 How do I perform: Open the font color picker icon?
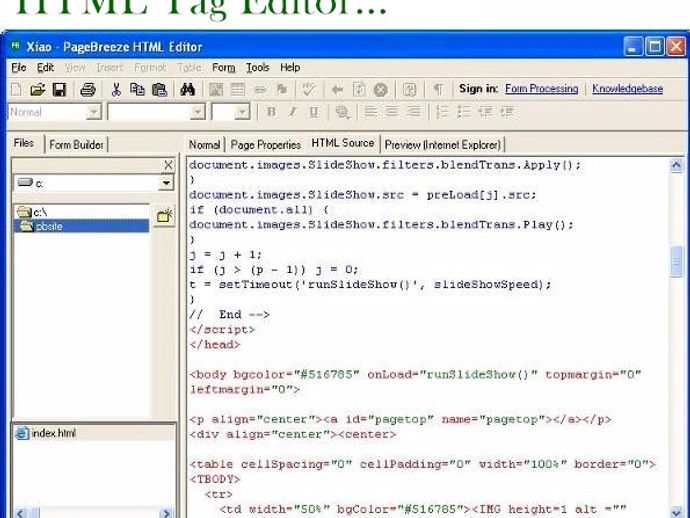click(342, 112)
